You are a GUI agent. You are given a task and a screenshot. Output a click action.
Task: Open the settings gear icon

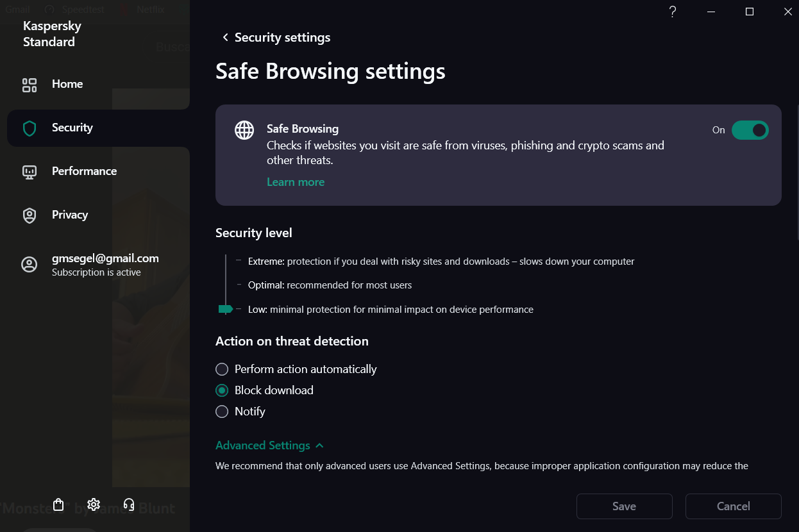point(94,504)
